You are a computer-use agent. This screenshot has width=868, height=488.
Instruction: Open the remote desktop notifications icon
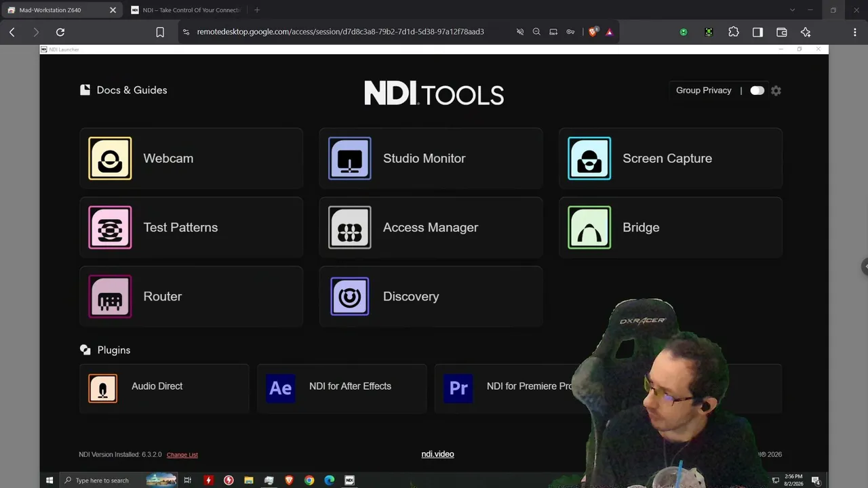point(816,481)
